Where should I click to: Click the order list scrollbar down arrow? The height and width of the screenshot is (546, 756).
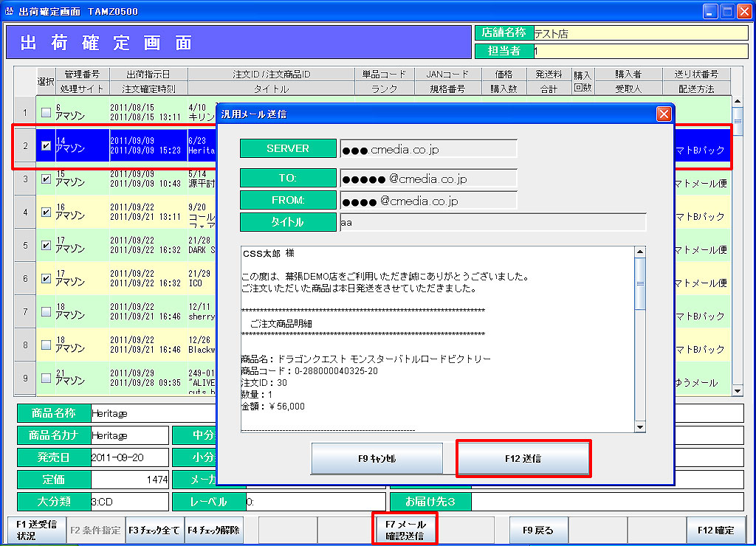[736, 390]
